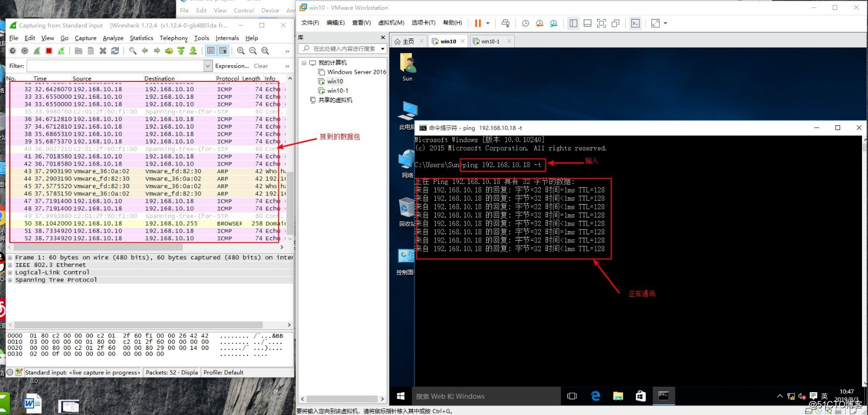Viewport: 868px width, 415px height.
Task: Restart the live capture in Wireshark
Action: (61, 50)
